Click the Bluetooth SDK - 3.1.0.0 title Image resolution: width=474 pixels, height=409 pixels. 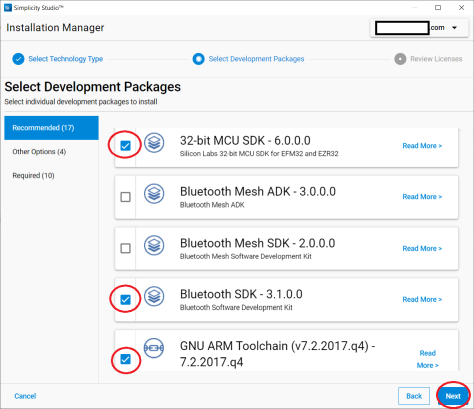coord(241,294)
